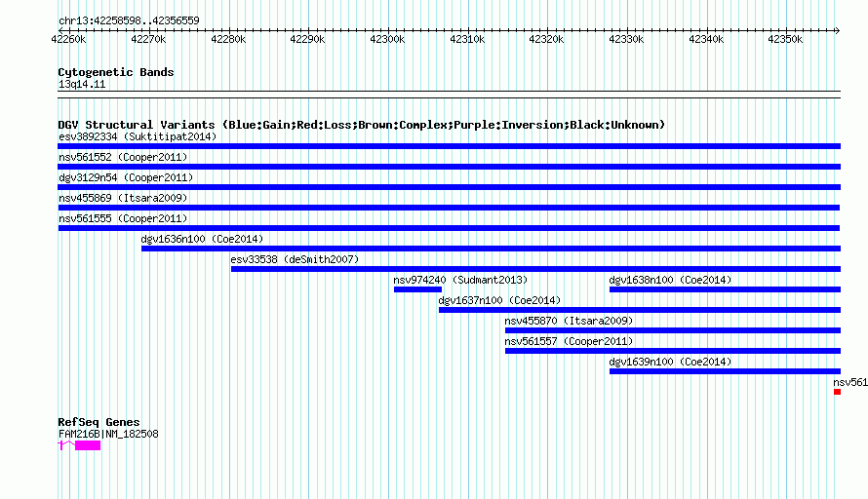Select the blue bar under dgv1636n100
This screenshot has height=499, width=868.
[491, 249]
